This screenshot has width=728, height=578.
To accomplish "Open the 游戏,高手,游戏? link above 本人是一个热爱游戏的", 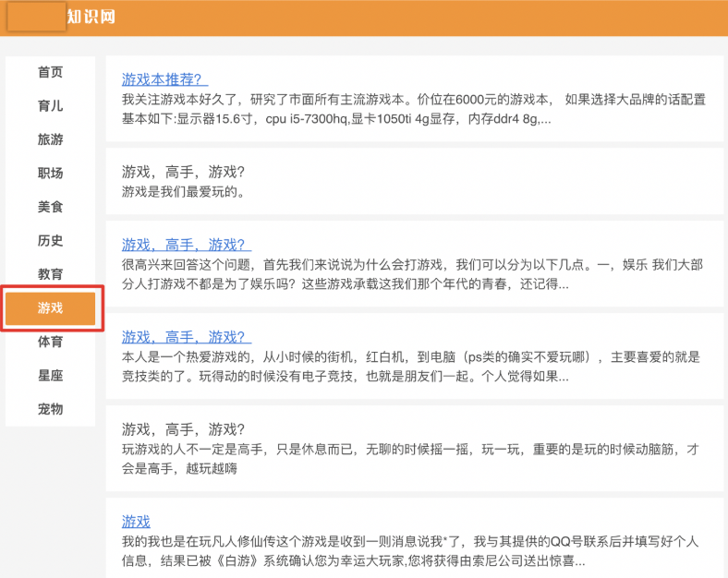I will point(187,337).
